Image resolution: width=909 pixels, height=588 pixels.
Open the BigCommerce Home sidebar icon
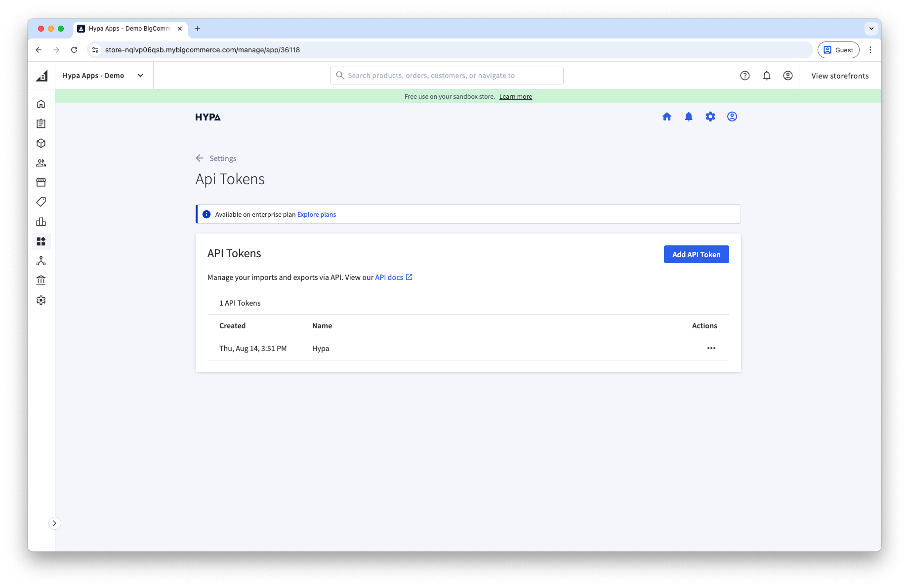click(41, 104)
